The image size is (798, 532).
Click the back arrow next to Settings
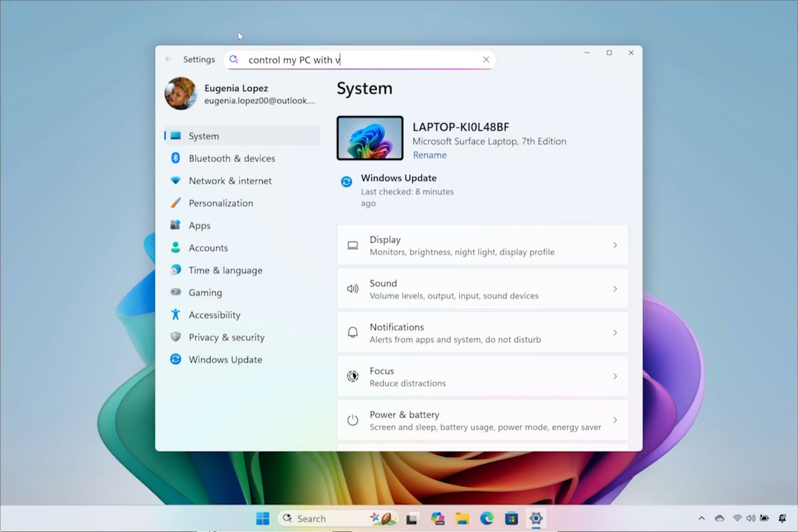168,59
